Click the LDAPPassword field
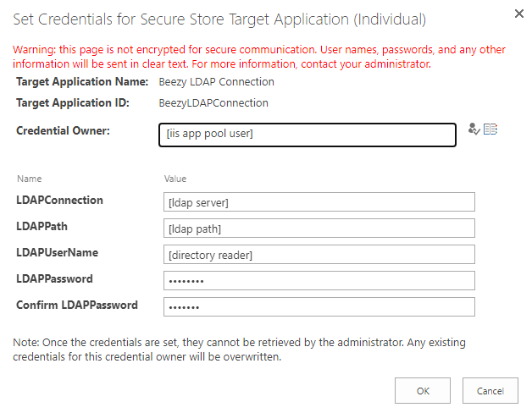 [x=319, y=280]
